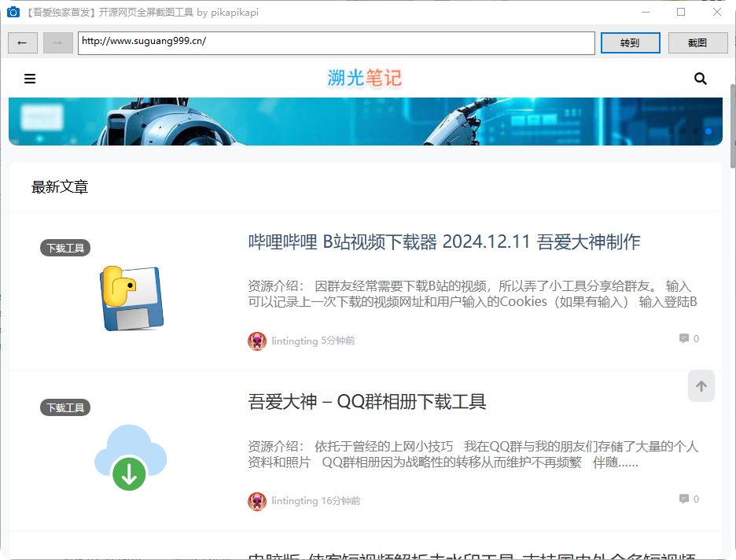This screenshot has height=560, width=736.
Task: Open the cloud download thumbnail
Action: pos(131,458)
